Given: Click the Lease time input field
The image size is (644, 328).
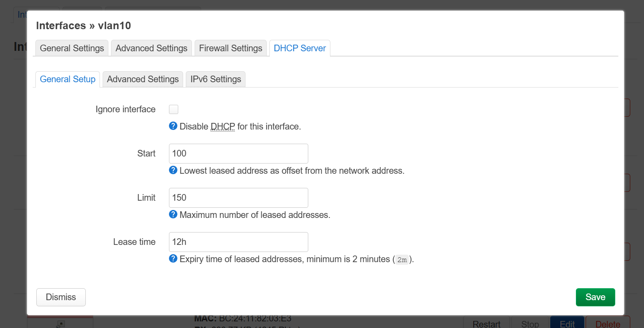Looking at the screenshot, I should tap(238, 242).
